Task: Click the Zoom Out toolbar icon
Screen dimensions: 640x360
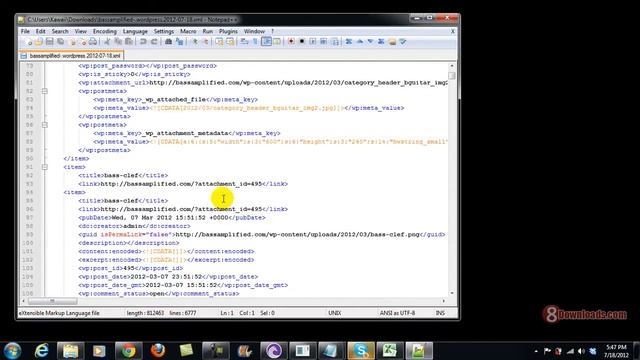Action: click(205, 42)
